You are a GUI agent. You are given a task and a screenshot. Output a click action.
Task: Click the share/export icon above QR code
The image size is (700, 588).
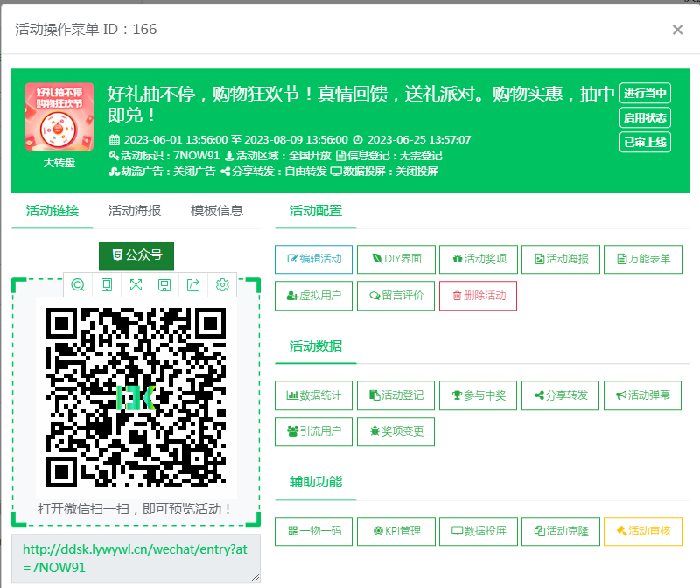pyautogui.click(x=193, y=285)
